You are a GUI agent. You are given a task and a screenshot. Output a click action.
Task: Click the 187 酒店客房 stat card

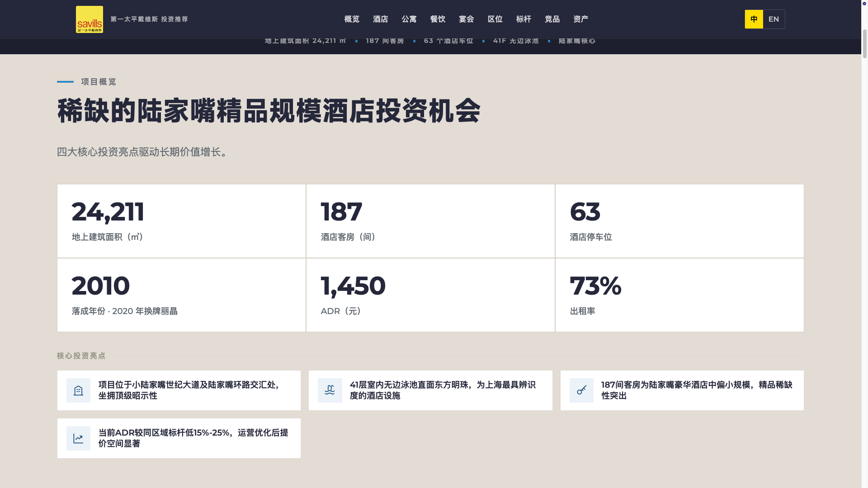tap(430, 221)
